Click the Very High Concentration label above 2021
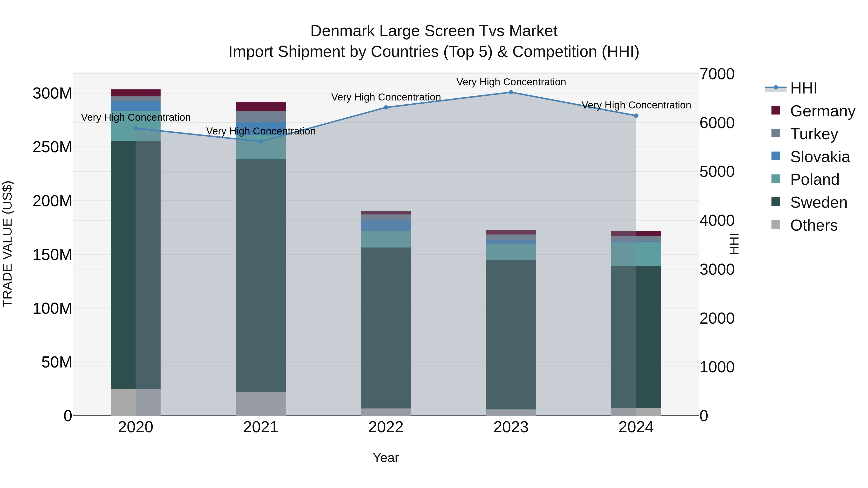 (261, 131)
